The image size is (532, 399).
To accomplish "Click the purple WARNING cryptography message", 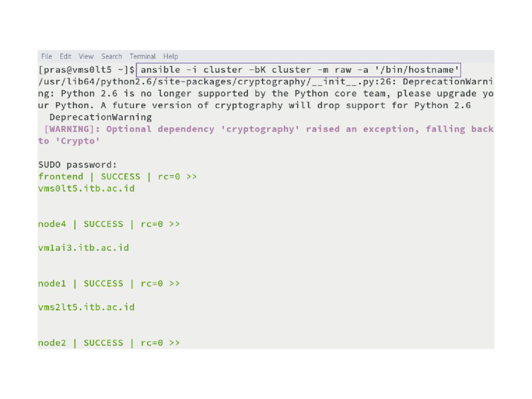I will click(266, 135).
